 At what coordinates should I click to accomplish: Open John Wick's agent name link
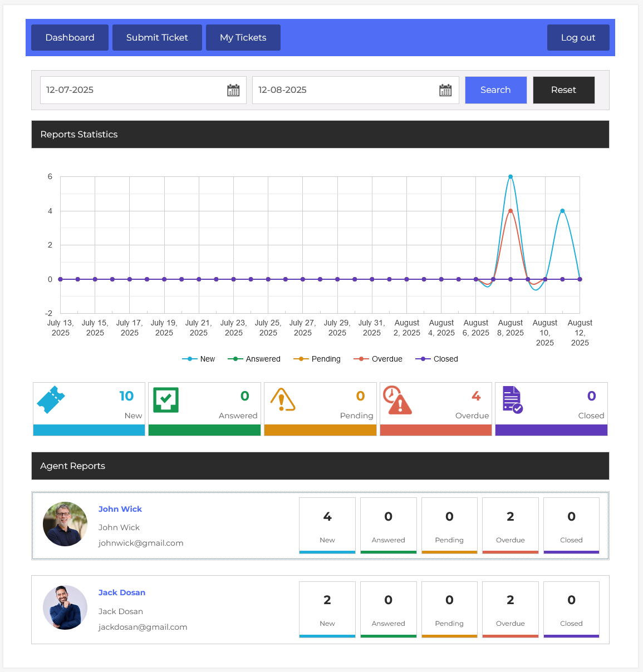pyautogui.click(x=120, y=509)
